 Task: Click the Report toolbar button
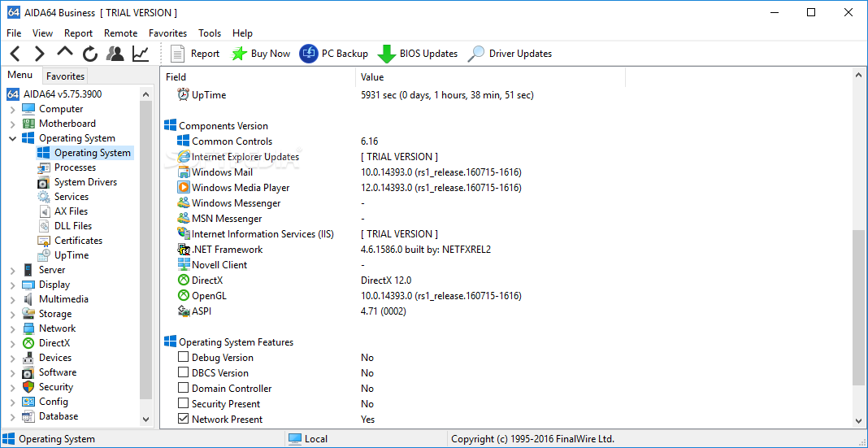point(195,54)
